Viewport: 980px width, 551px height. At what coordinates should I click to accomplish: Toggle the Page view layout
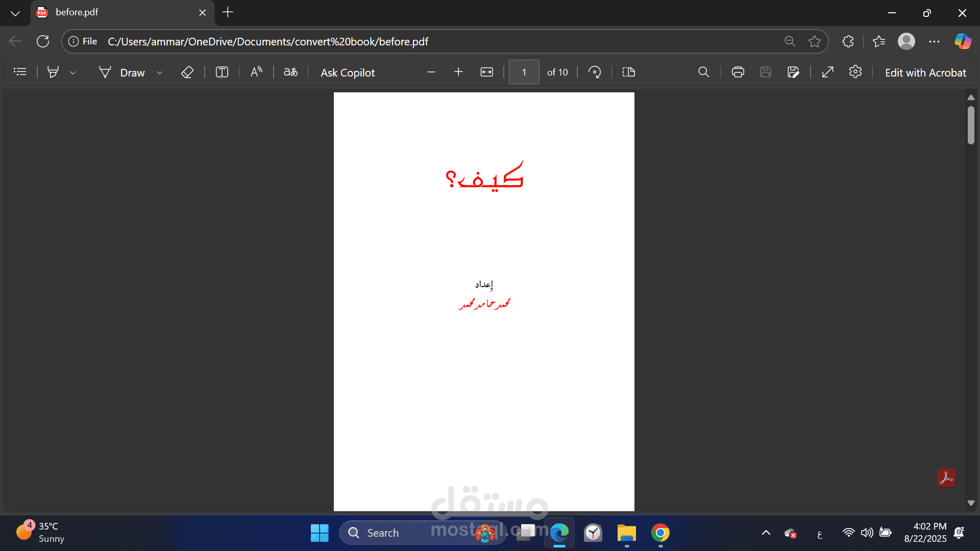tap(628, 72)
